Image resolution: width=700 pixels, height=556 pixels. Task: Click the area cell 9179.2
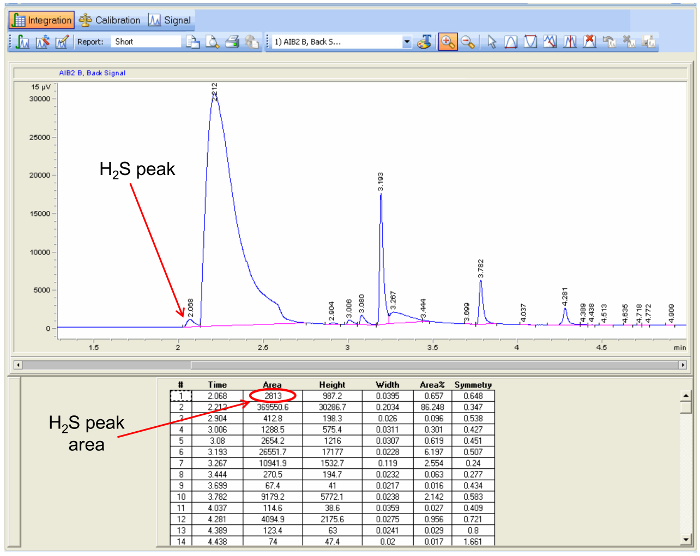273,497
